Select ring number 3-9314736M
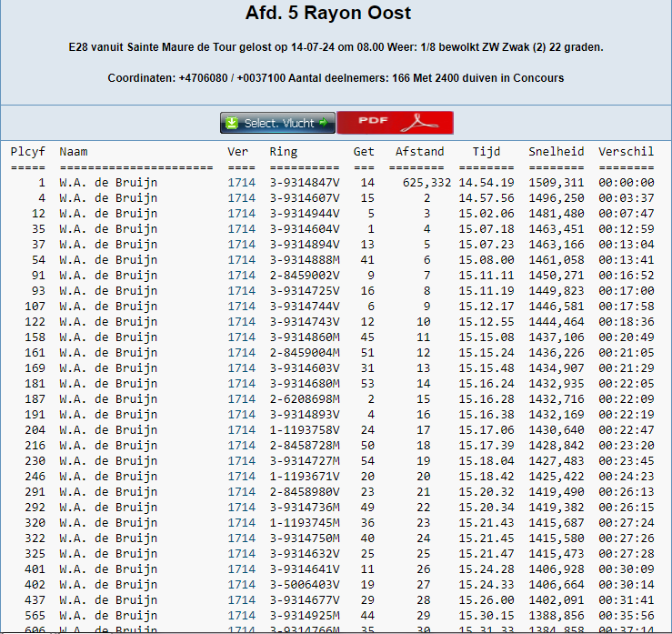The height and width of the screenshot is (634, 672). [305, 508]
